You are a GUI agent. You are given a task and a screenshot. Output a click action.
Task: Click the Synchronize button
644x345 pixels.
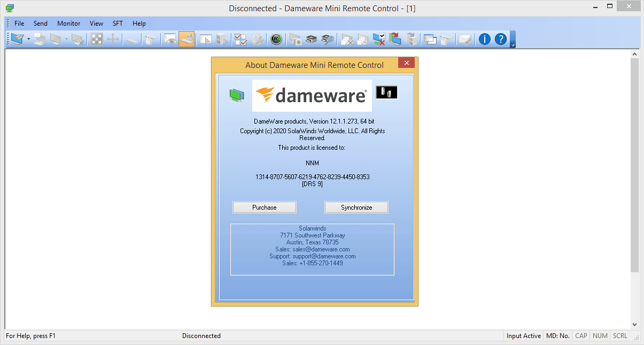point(356,208)
